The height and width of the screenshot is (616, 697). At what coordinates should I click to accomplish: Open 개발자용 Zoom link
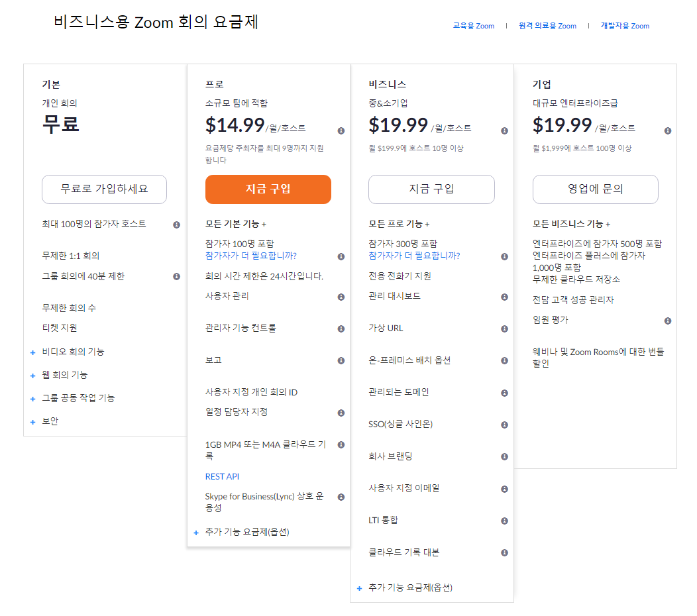(x=625, y=26)
